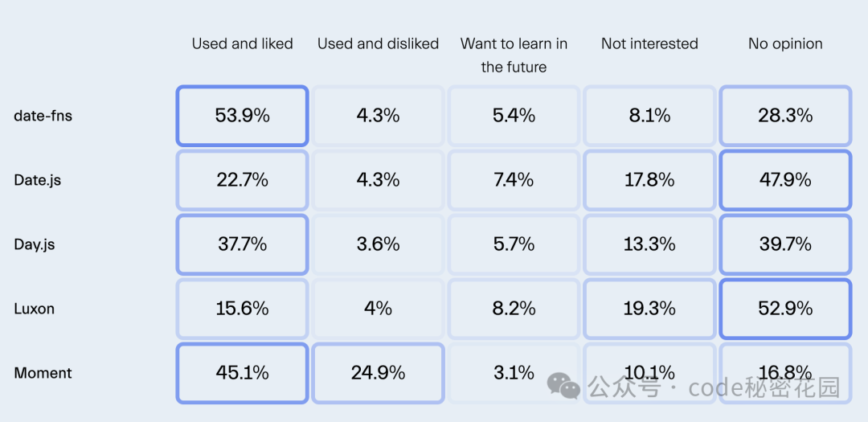868x422 pixels.
Task: Select the Moment row label
Action: click(43, 373)
